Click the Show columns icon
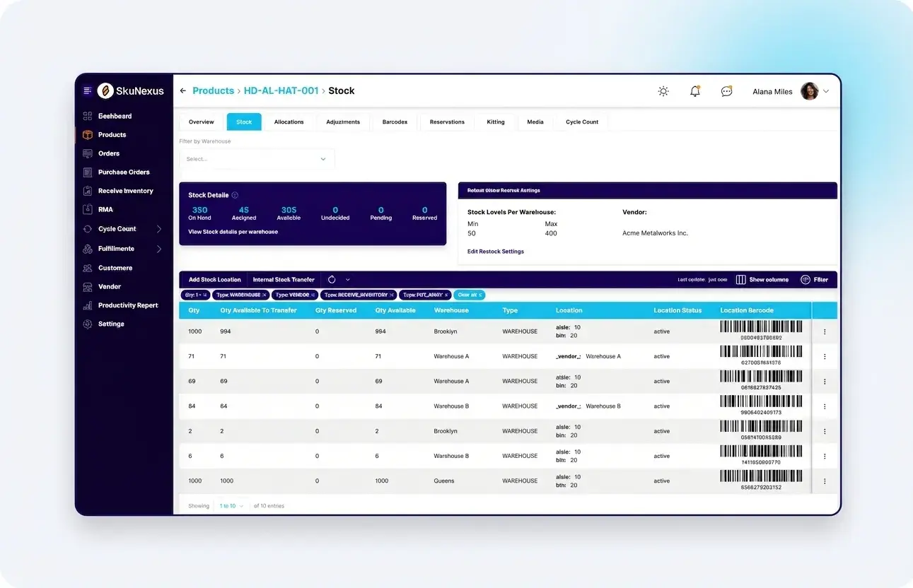913x588 pixels. (x=741, y=280)
